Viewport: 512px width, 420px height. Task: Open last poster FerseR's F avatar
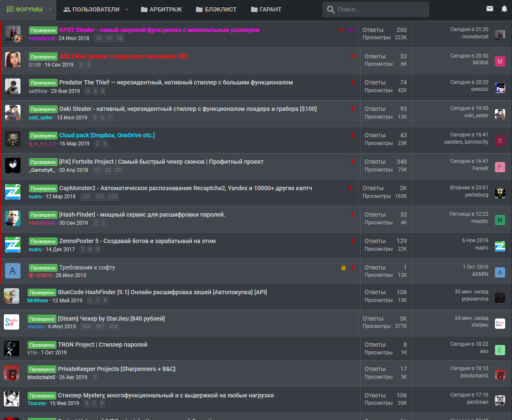(x=500, y=167)
